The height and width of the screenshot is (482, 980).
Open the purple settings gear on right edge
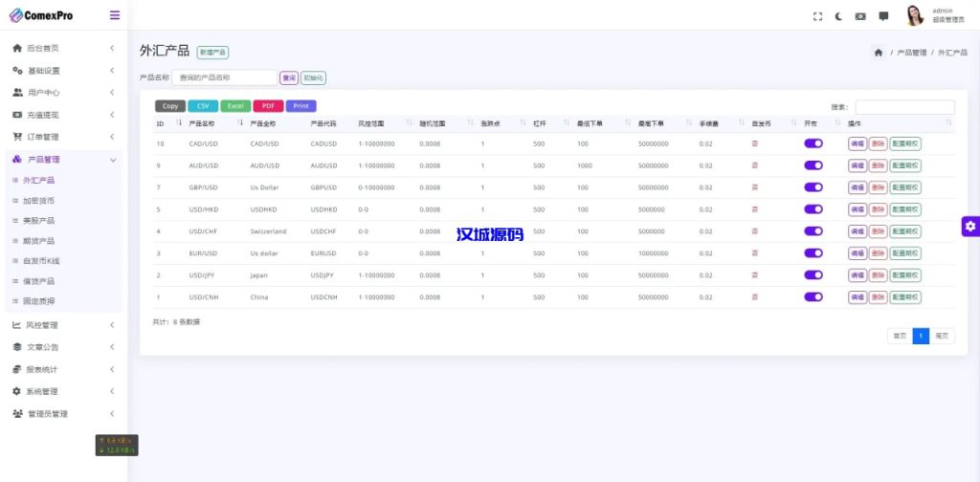click(x=970, y=226)
